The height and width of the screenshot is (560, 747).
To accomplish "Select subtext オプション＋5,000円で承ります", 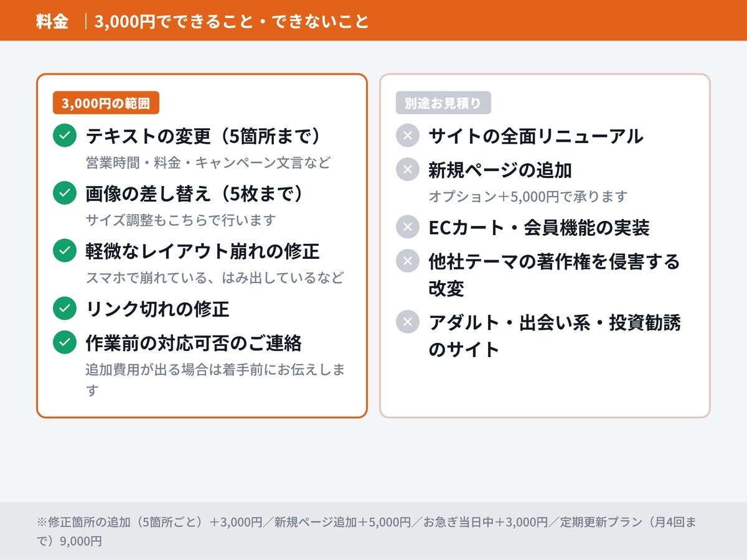I will tap(528, 197).
